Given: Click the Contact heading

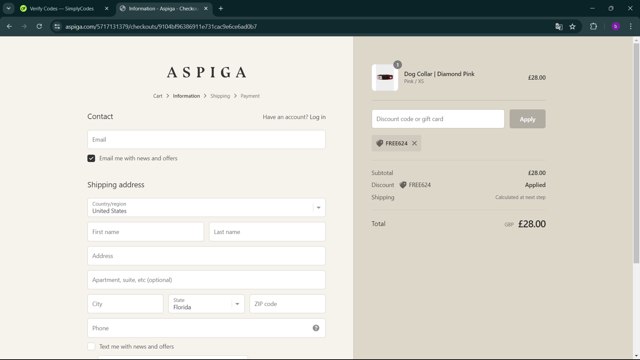Looking at the screenshot, I should [x=100, y=116].
